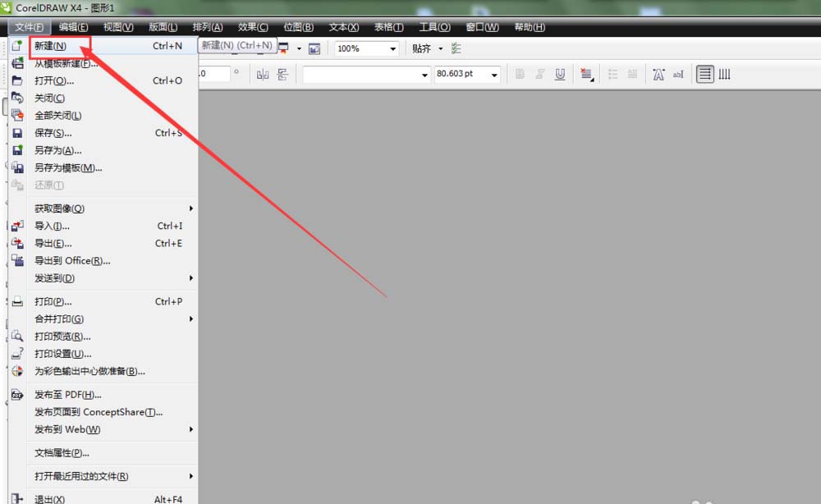Click the print icon beside 打印(P)
The height and width of the screenshot is (504, 821).
(x=17, y=301)
